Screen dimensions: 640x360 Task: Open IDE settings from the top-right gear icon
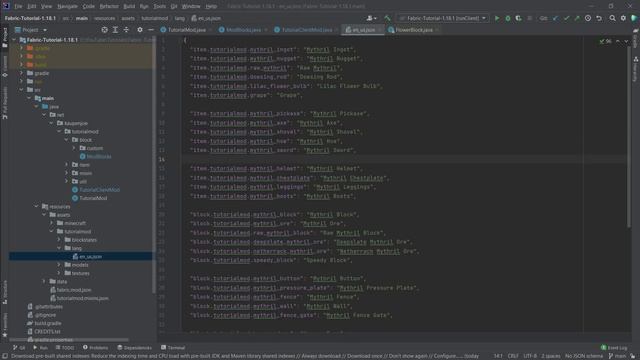(x=623, y=18)
